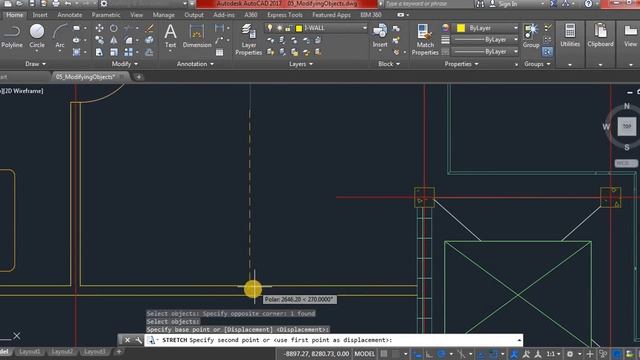Switch to the Insert ribbon tab
Viewport: 640px width, 360px height.
40,15
